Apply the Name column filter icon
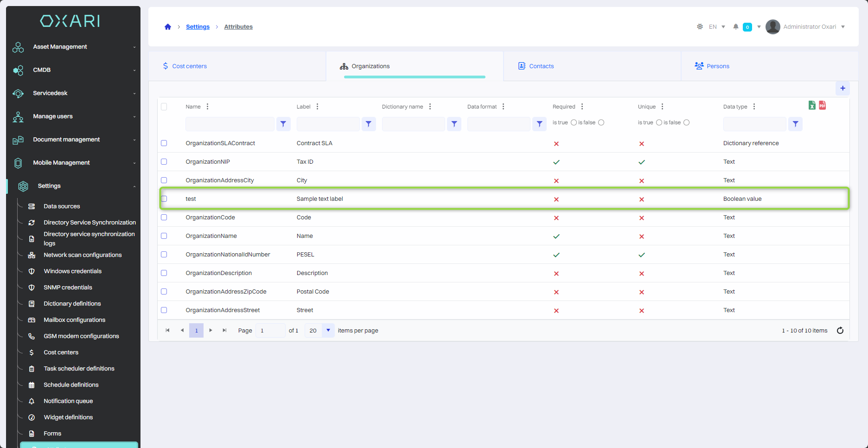 (283, 124)
